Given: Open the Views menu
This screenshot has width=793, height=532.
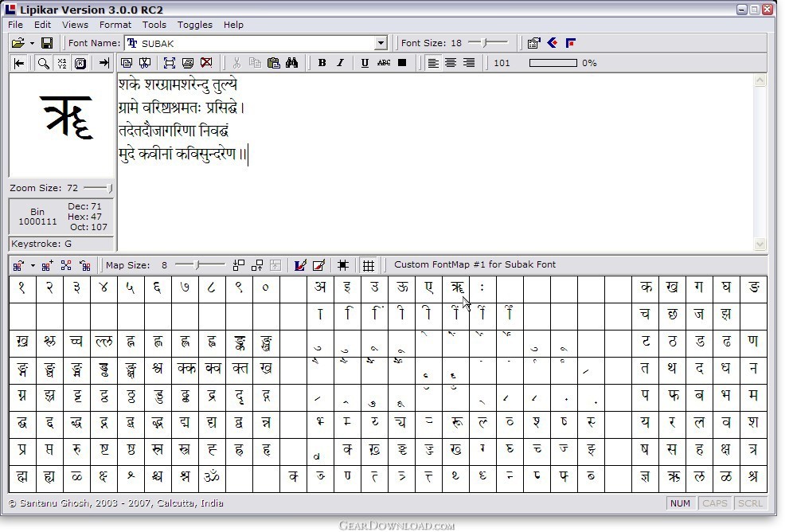Looking at the screenshot, I should coord(75,25).
